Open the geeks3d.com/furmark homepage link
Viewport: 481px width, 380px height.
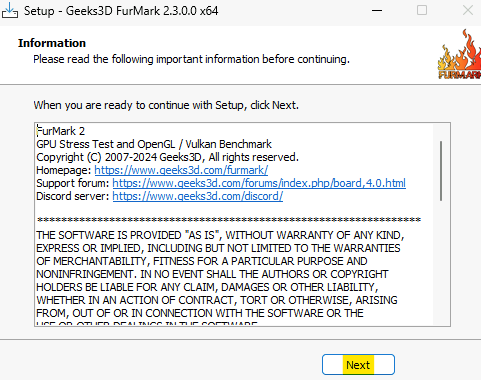click(x=181, y=170)
